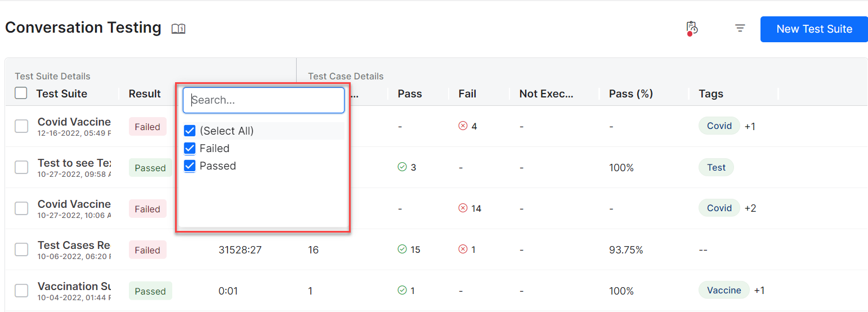Click the New Test Suite button
The image size is (868, 312).
pos(814,29)
